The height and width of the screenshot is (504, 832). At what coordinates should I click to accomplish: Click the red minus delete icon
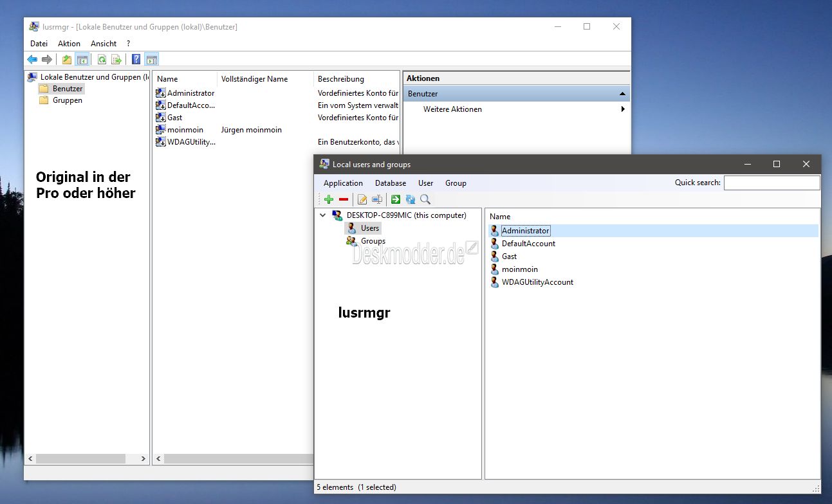pos(344,199)
